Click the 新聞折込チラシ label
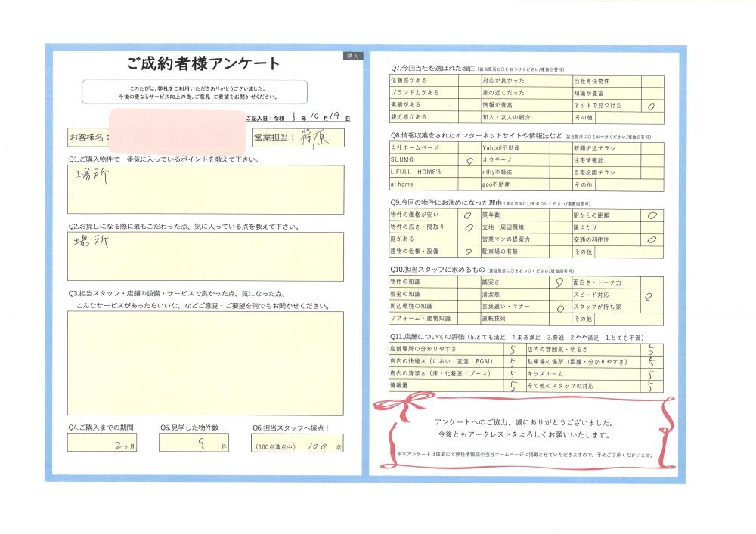This screenshot has height=534, width=756. 594,148
